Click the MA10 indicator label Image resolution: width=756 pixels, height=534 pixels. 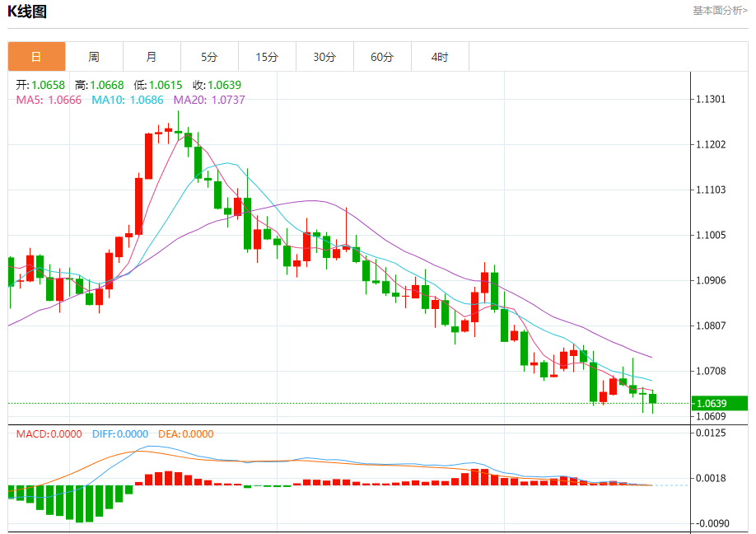click(x=128, y=100)
